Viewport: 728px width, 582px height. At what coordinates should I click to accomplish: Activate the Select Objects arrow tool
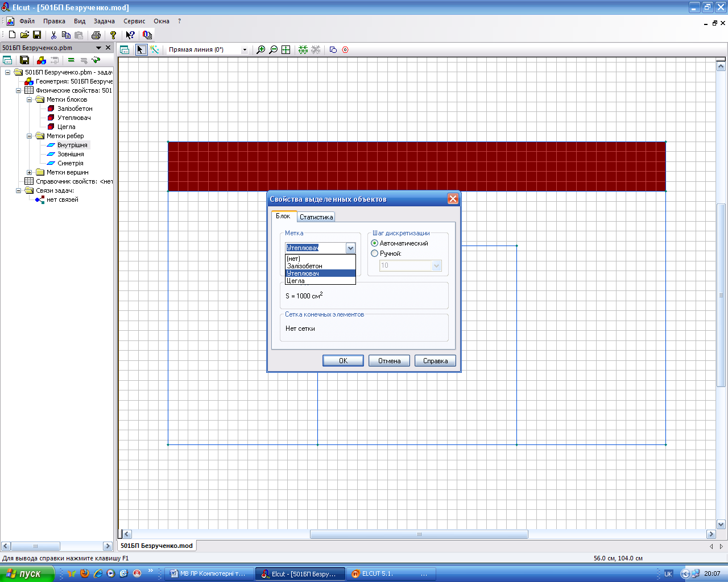coord(141,50)
